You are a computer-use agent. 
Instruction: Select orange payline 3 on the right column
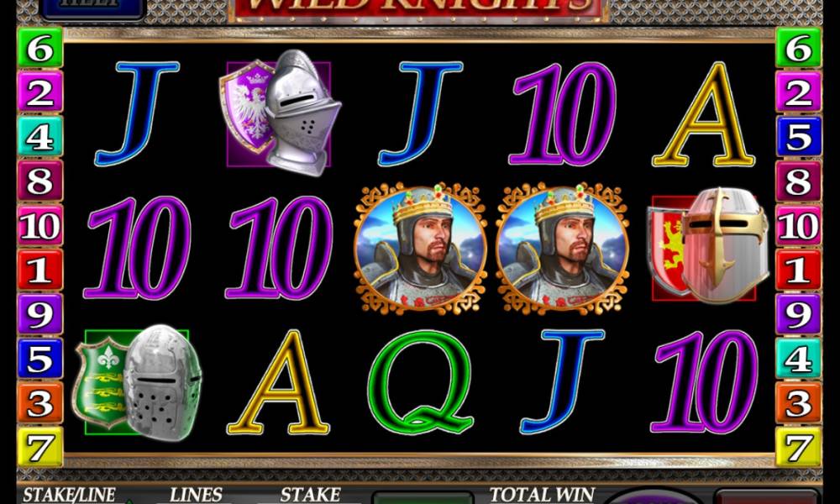click(x=798, y=402)
